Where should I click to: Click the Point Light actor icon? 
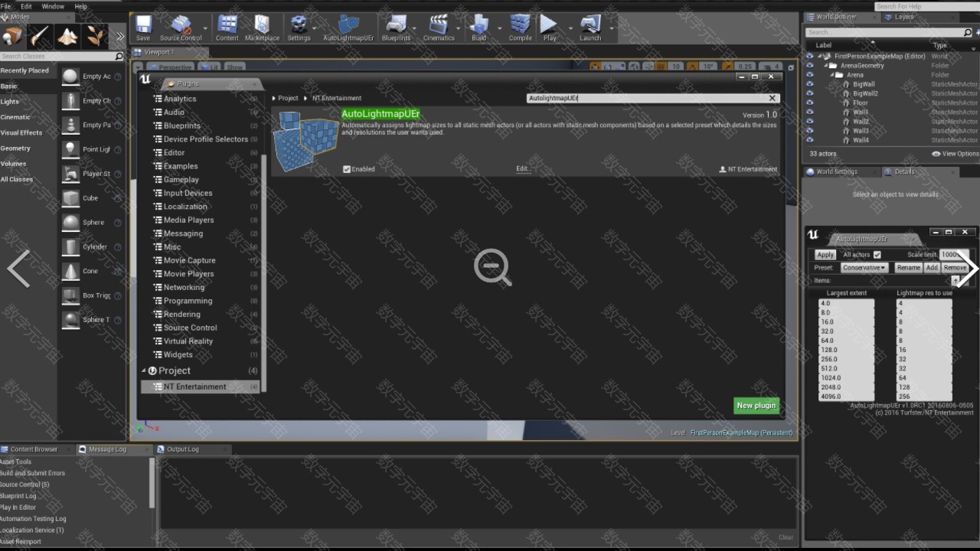[70, 149]
